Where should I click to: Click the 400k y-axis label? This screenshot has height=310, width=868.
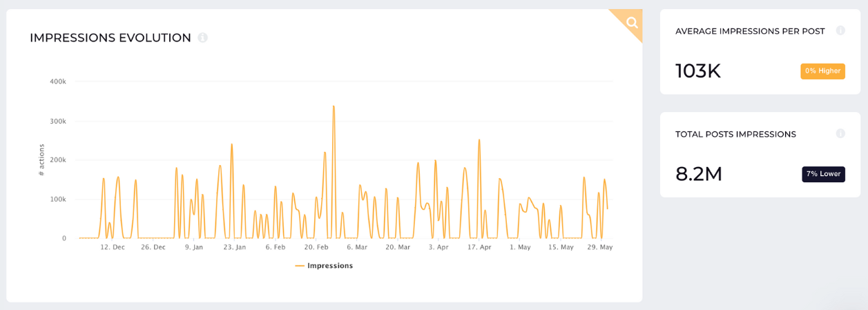click(x=58, y=81)
